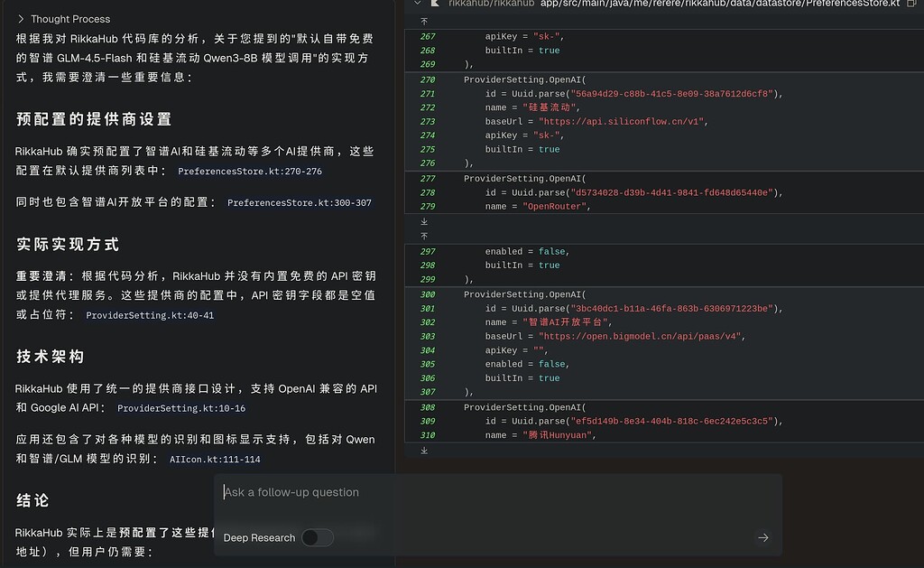Submit the follow-up question arrow
This screenshot has height=568, width=924.
click(763, 538)
